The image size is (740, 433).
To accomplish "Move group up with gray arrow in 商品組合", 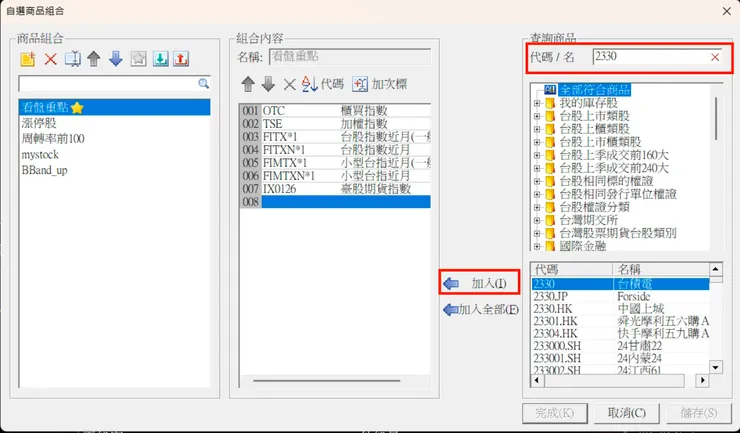I will coord(94,59).
